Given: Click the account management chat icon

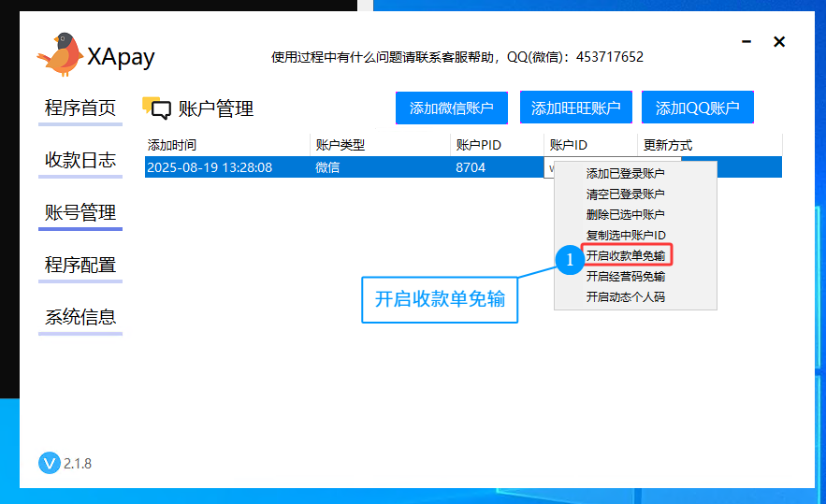Looking at the screenshot, I should [157, 108].
